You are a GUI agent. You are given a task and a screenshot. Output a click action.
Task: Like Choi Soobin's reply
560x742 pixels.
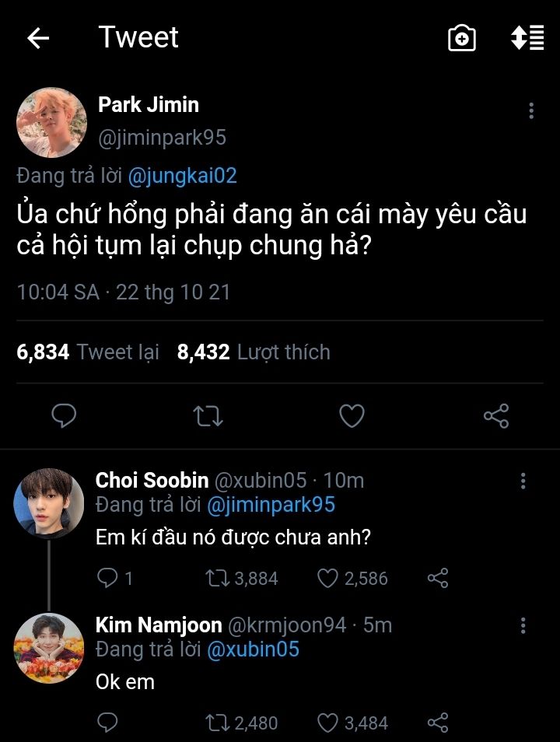pyautogui.click(x=328, y=578)
